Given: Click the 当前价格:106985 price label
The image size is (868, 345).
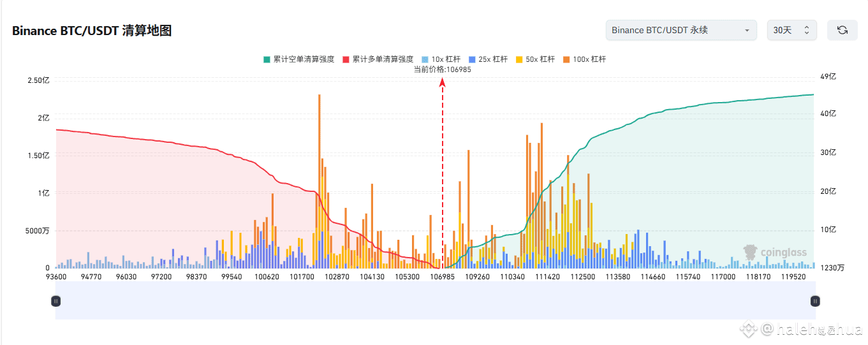Looking at the screenshot, I should [442, 70].
